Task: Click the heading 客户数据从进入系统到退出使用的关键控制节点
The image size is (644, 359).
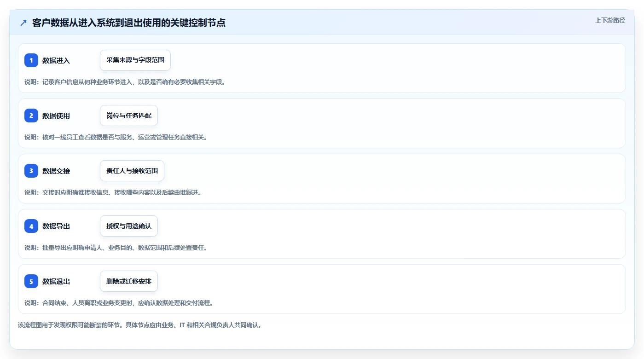Action: click(129, 23)
